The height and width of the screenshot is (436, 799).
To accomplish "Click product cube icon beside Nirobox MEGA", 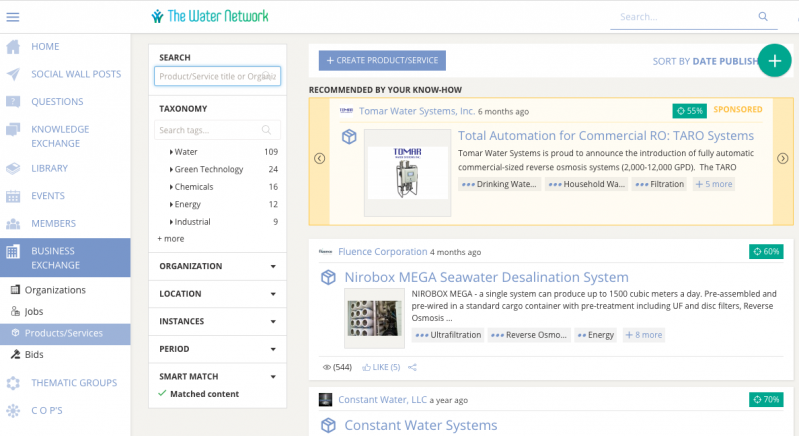I will (328, 277).
